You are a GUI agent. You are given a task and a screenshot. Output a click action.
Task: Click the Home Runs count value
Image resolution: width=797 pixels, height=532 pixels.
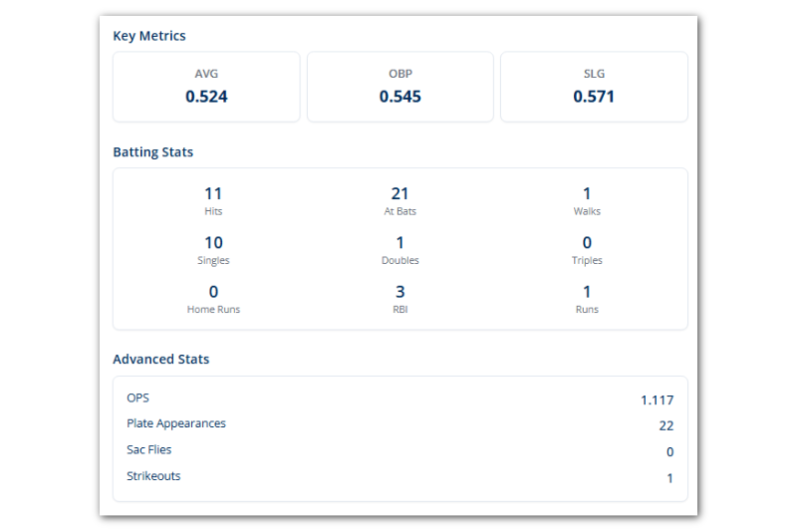pyautogui.click(x=213, y=292)
